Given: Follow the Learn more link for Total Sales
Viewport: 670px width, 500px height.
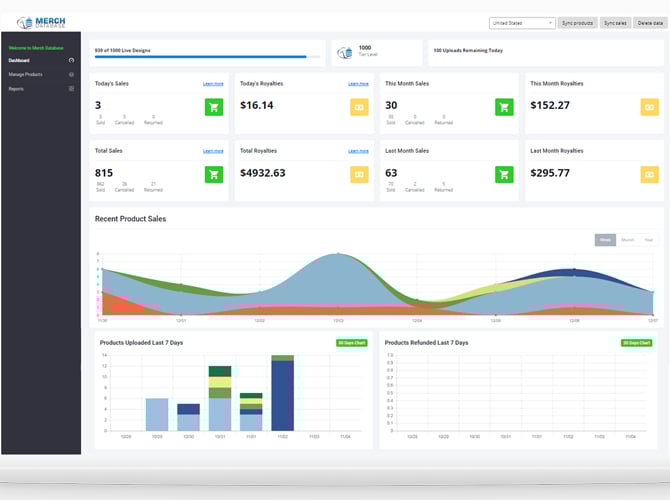Looking at the screenshot, I should pos(213,151).
